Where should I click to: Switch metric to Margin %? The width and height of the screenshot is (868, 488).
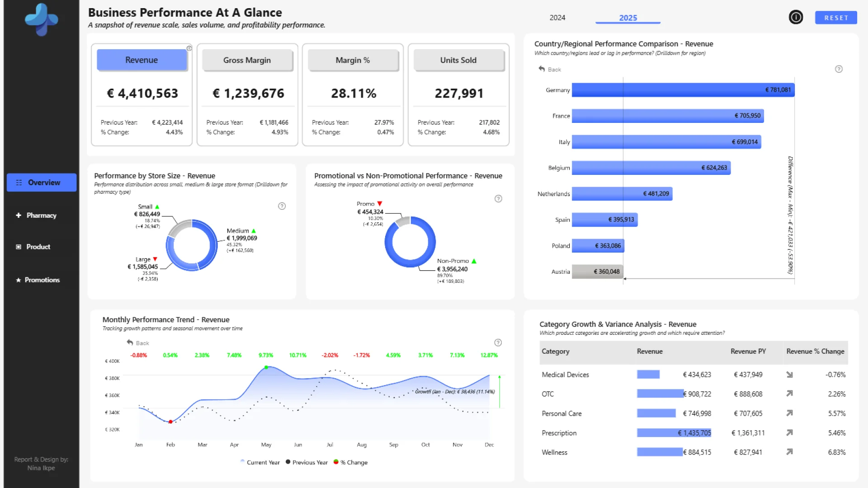coord(353,60)
